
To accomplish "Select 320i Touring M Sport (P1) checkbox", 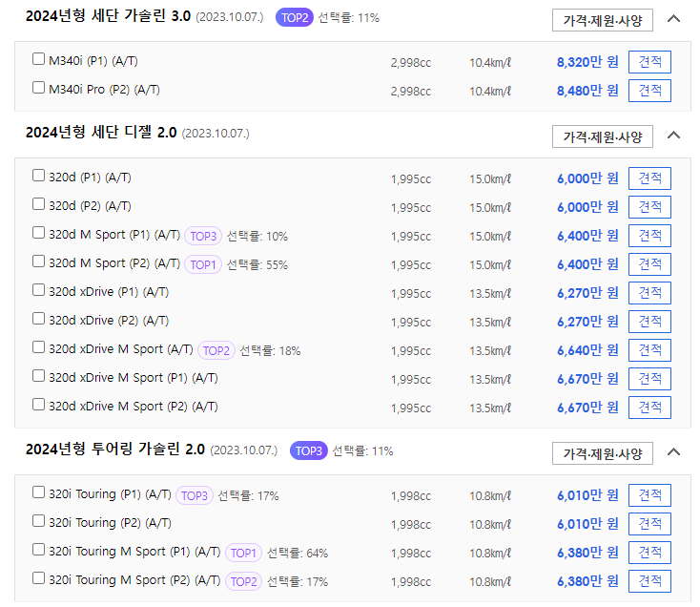I will pyautogui.click(x=38, y=550).
